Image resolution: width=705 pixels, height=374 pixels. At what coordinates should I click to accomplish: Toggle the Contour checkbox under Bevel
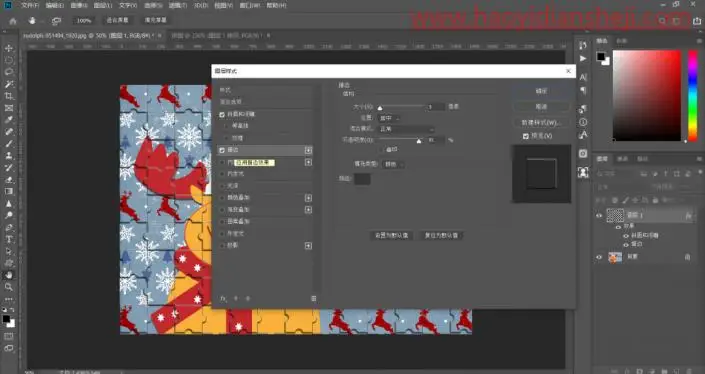click(x=227, y=126)
